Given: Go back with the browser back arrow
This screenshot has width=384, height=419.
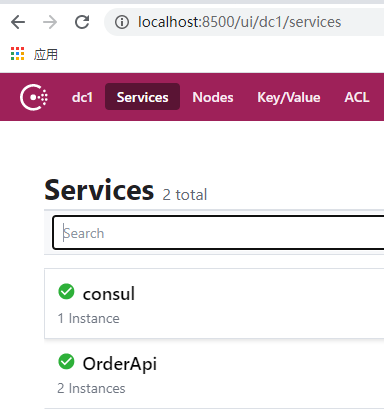Looking at the screenshot, I should pyautogui.click(x=18, y=22).
